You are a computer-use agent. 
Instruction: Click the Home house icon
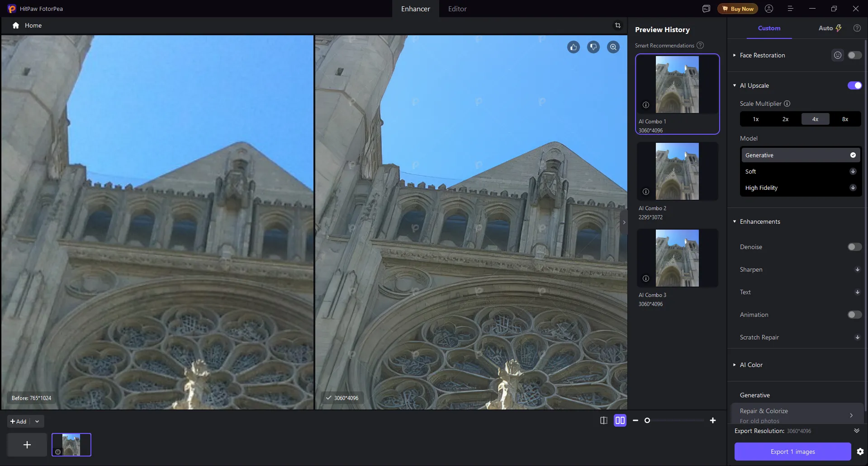pos(16,25)
